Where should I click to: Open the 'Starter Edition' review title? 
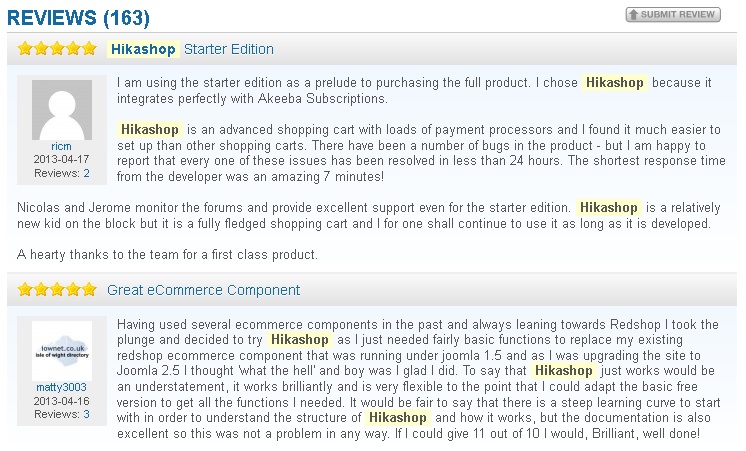[229, 49]
